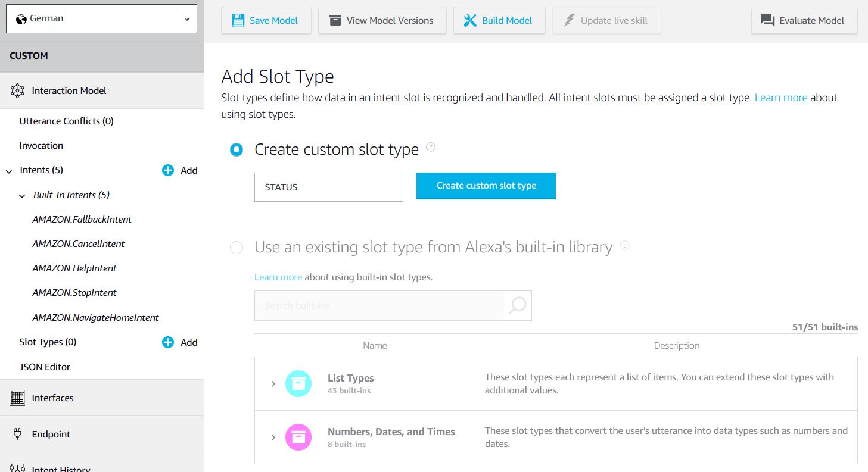Select the Create custom slot type radio button
The height and width of the screenshot is (472, 868).
pyautogui.click(x=237, y=149)
